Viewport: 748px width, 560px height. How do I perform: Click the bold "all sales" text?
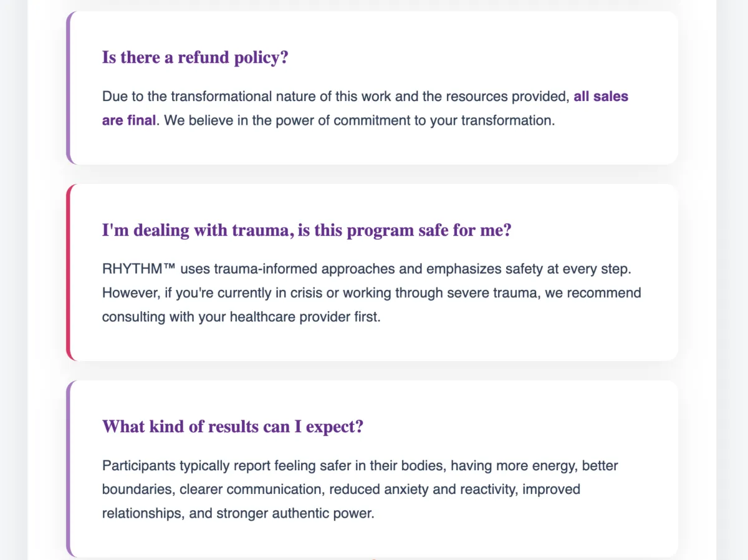pyautogui.click(x=601, y=97)
